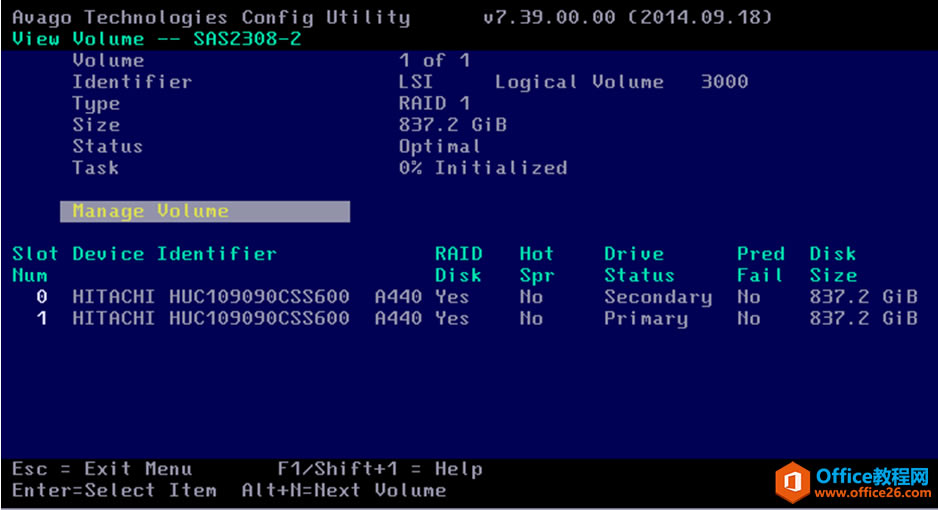Screen dimensions: 938x510
Task: Click the slot number 1 cell
Action: point(42,319)
